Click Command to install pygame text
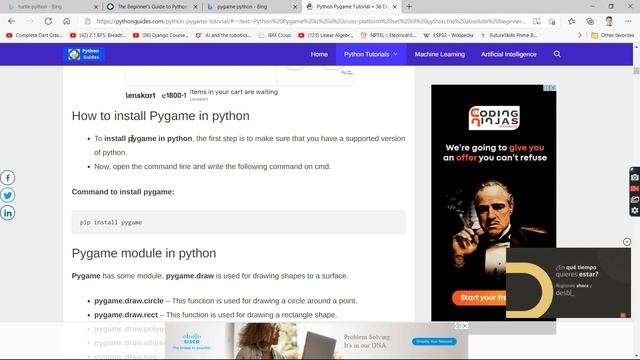The image size is (640, 360). [123, 192]
